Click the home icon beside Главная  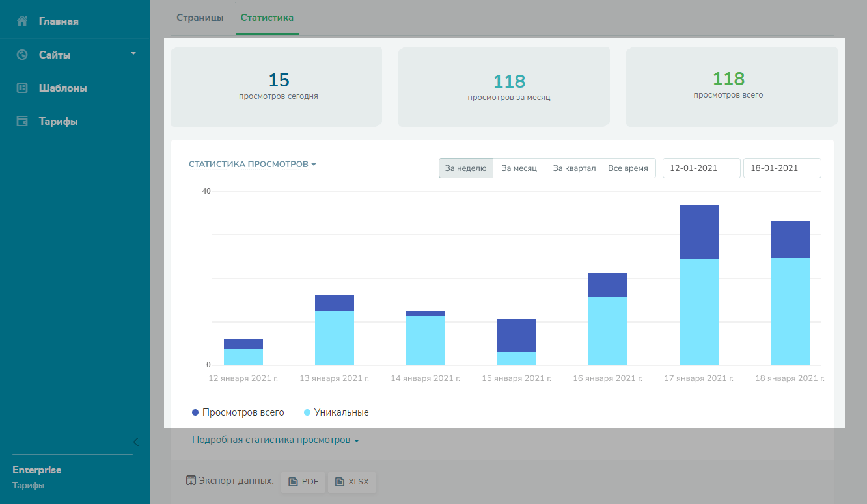pos(22,21)
